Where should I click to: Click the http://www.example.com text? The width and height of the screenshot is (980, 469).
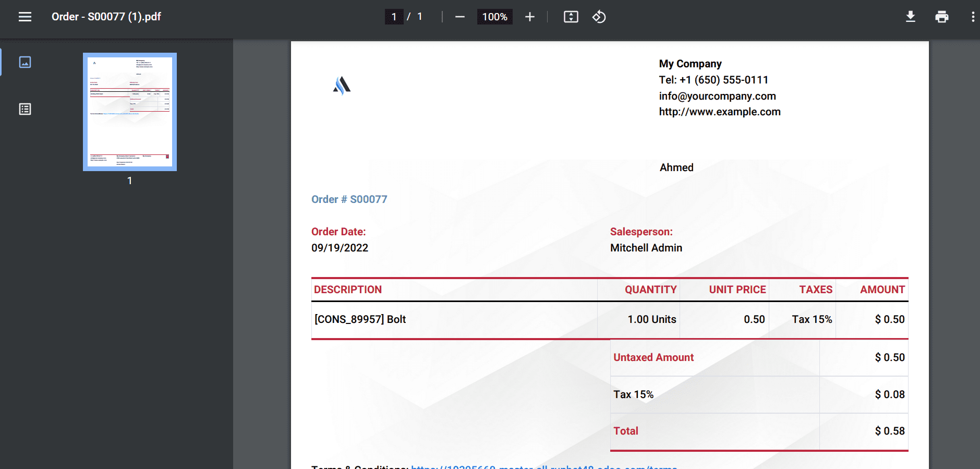[720, 112]
